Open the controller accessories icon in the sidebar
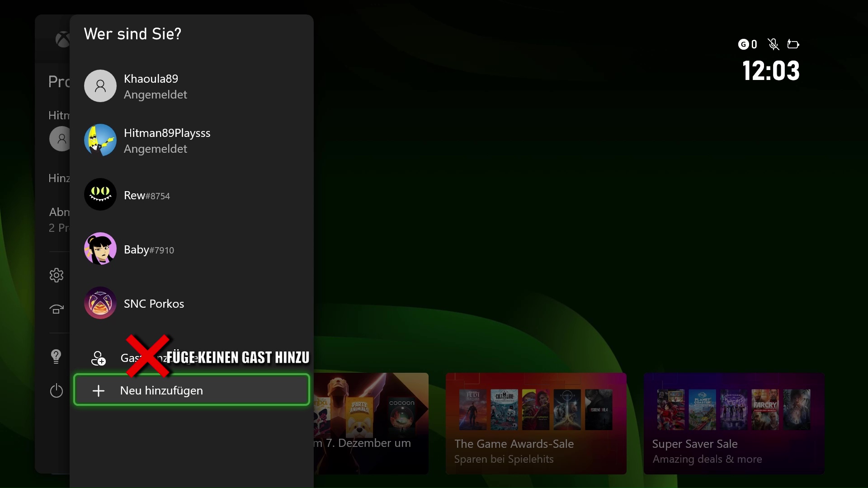The width and height of the screenshot is (868, 488). click(x=57, y=309)
